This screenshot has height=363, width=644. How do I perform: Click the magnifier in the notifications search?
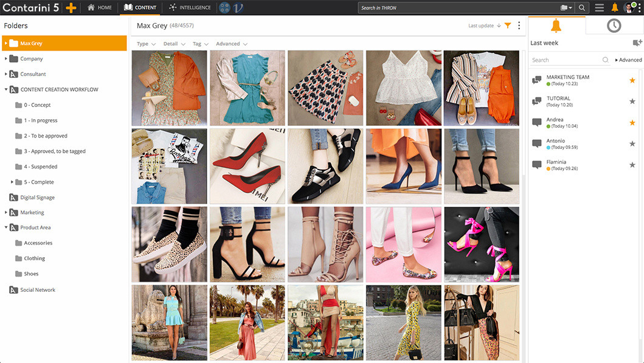coord(606,60)
